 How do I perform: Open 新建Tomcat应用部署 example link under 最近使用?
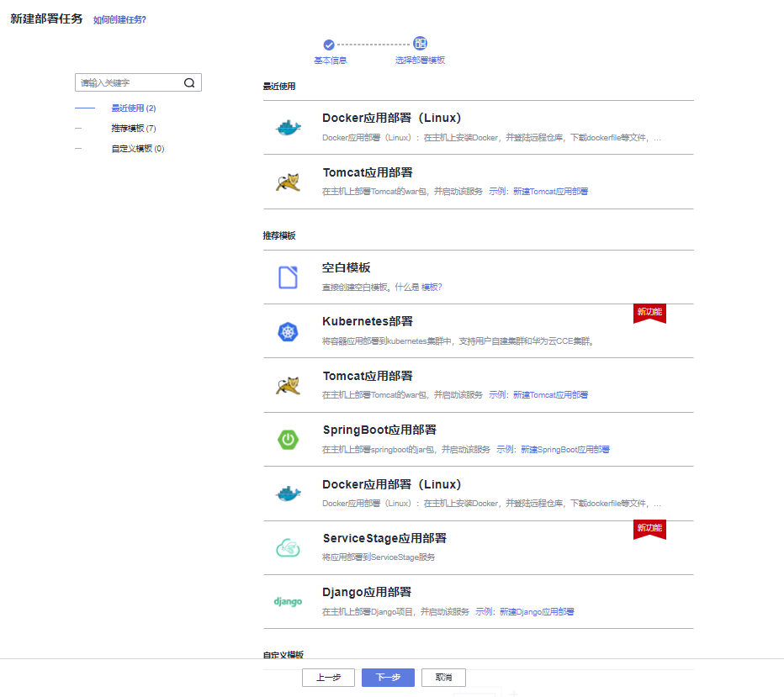click(x=550, y=192)
